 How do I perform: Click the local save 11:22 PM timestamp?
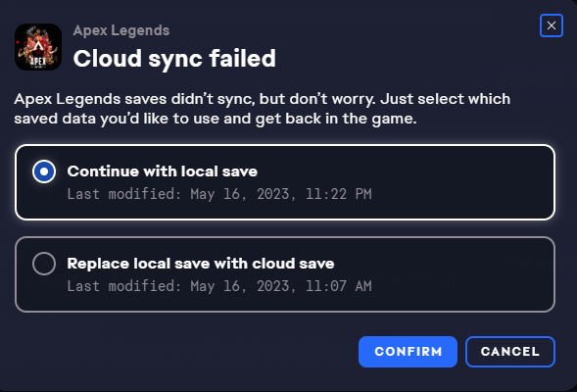click(219, 194)
